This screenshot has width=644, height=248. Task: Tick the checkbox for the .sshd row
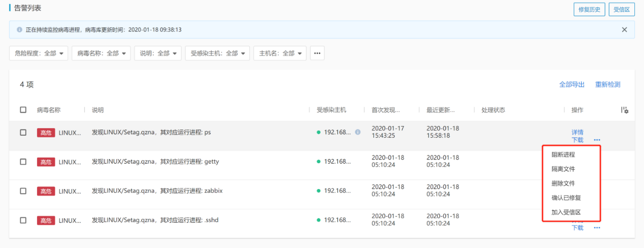23,220
